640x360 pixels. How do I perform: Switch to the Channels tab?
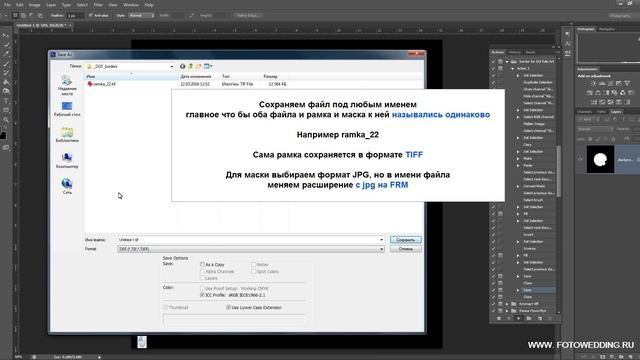click(x=584, y=111)
